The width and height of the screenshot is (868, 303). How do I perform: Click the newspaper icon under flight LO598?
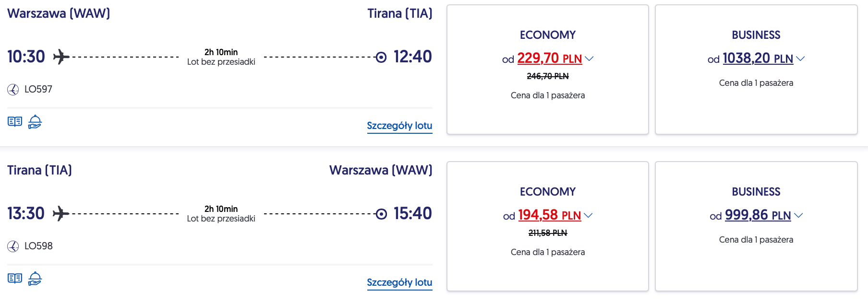pos(15,279)
